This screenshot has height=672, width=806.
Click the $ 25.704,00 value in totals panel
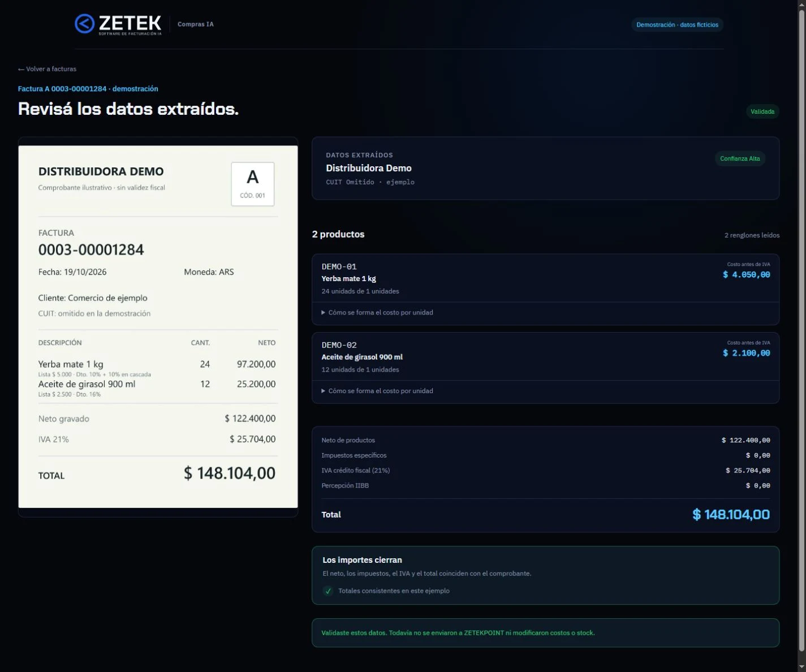(x=748, y=471)
